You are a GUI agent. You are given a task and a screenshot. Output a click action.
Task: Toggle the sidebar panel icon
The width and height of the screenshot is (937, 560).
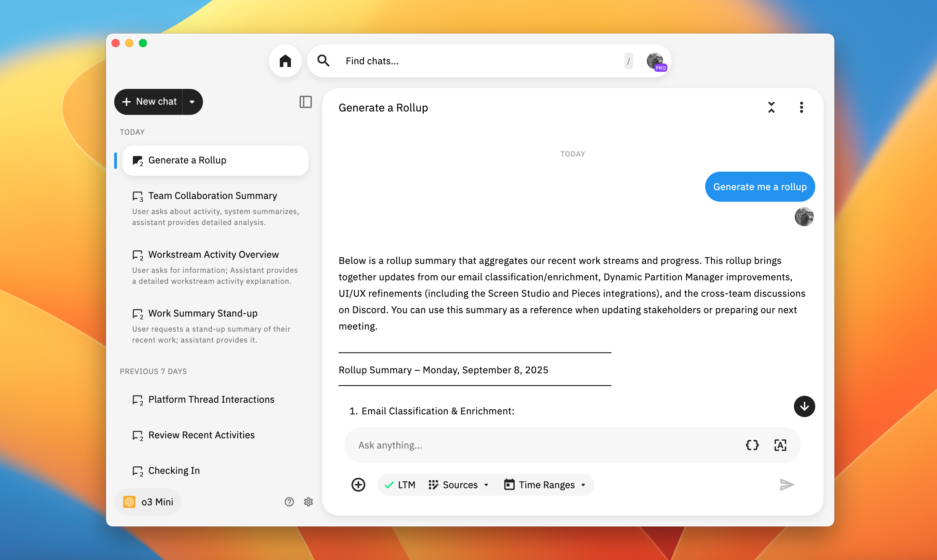coord(305,102)
